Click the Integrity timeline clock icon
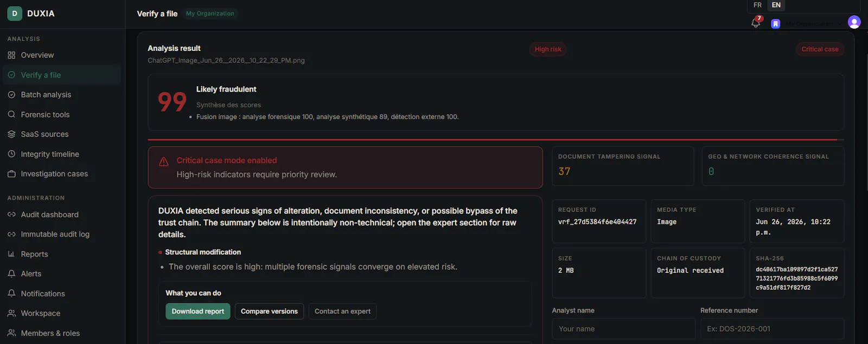868x344 pixels. tap(11, 154)
